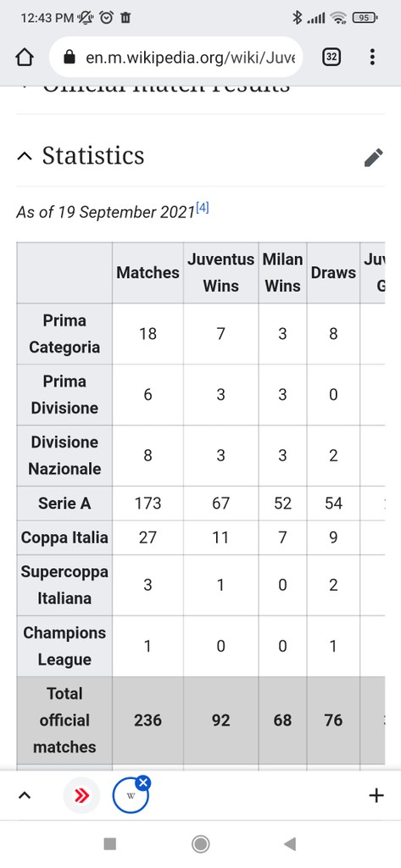Tap the lock icon in the address bar
Viewport: 401px width, 868px height.
point(70,57)
